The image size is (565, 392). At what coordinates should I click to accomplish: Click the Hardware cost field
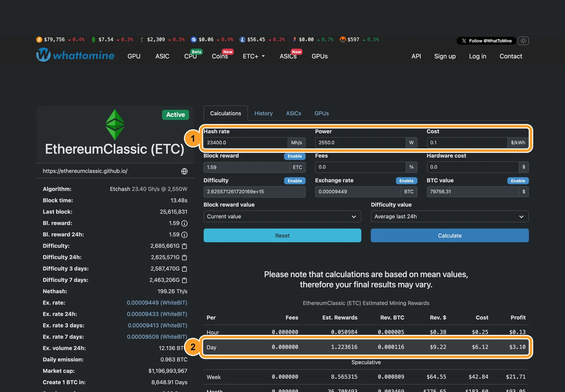[x=472, y=167]
